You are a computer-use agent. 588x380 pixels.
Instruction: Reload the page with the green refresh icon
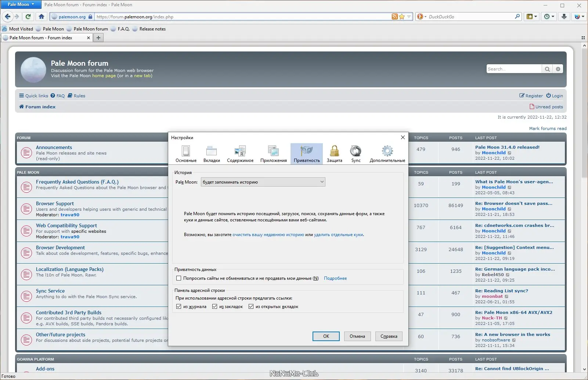tap(28, 17)
